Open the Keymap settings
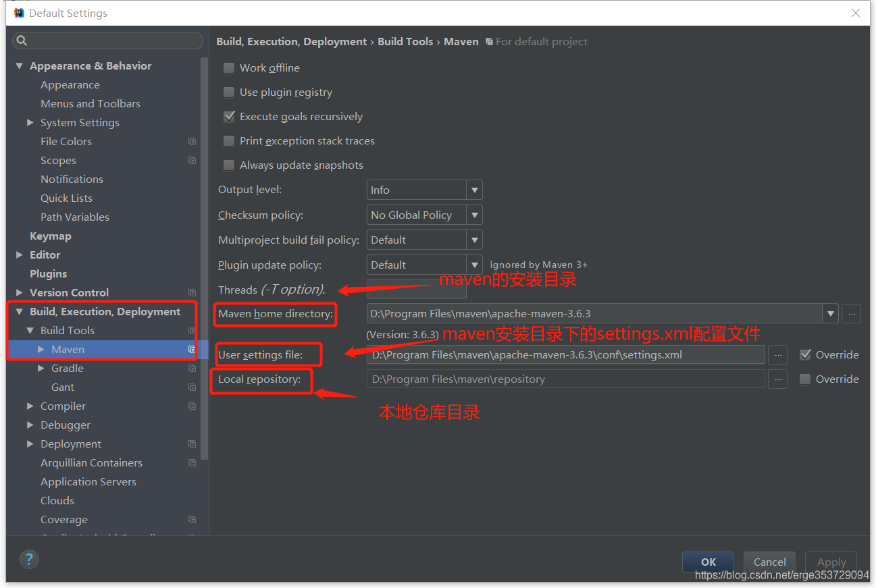Screen dimensions: 876x588 click(x=51, y=236)
